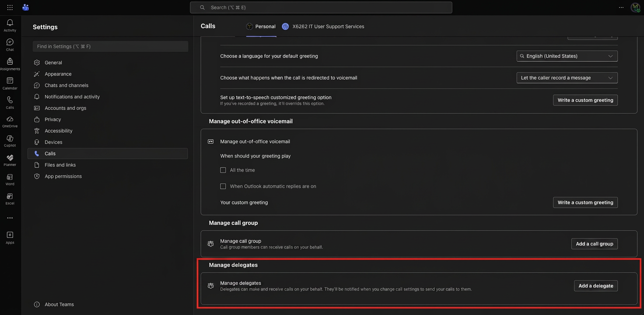644x315 pixels.
Task: Open the Chat icon in the left rail
Action: (10, 42)
